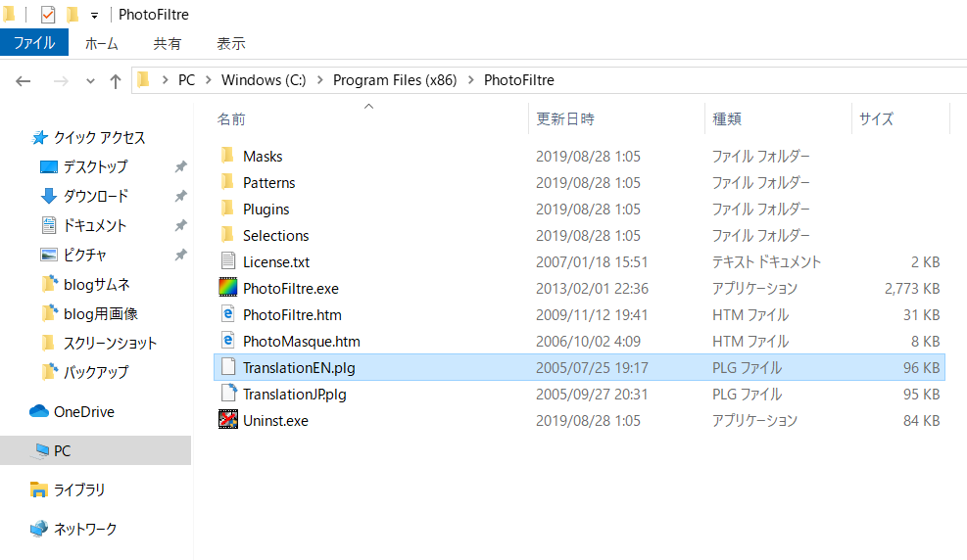Select the file name License.txt
The width and height of the screenshot is (967, 560).
point(276,262)
